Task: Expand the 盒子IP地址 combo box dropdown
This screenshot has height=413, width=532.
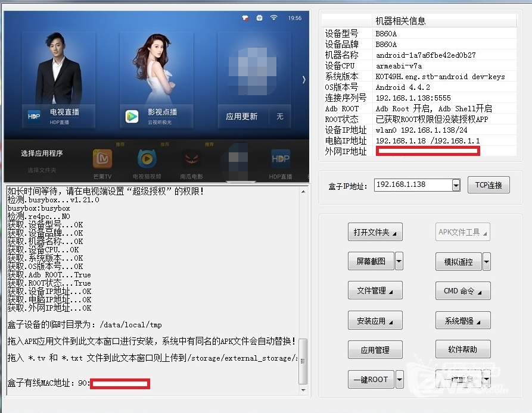Action: 456,185
